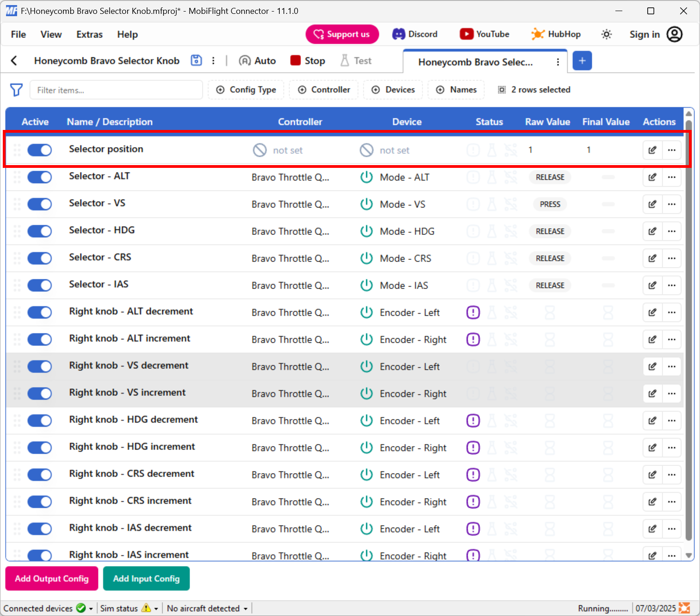
Task: Click the drag handle of Selector - ALT row
Action: [x=17, y=177]
